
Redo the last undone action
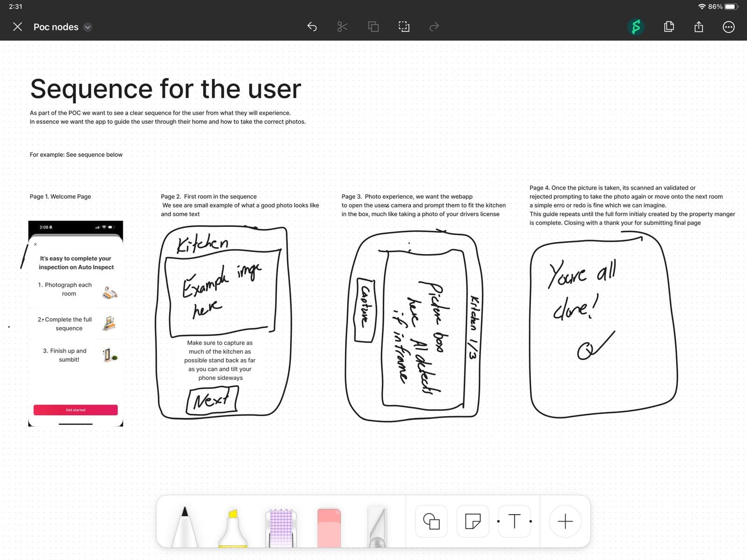click(x=434, y=27)
